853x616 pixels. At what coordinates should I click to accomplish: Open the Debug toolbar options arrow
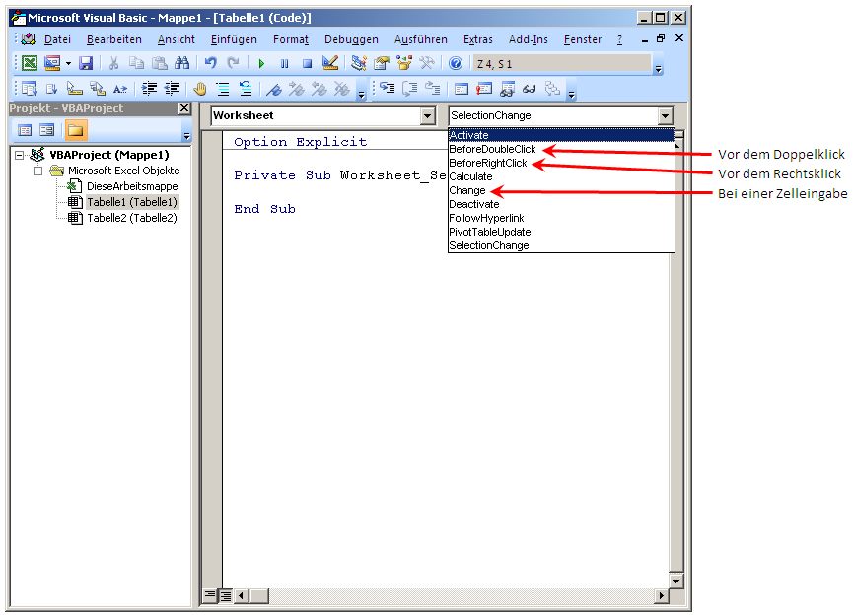(571, 95)
